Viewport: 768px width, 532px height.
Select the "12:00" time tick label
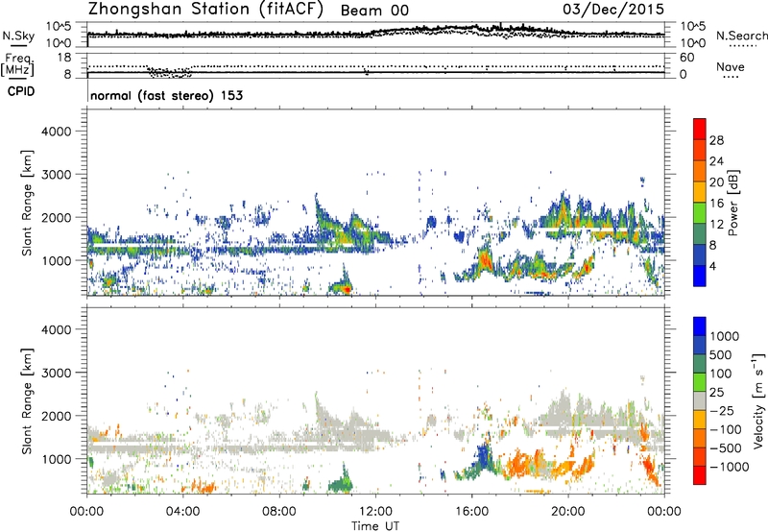(375, 512)
